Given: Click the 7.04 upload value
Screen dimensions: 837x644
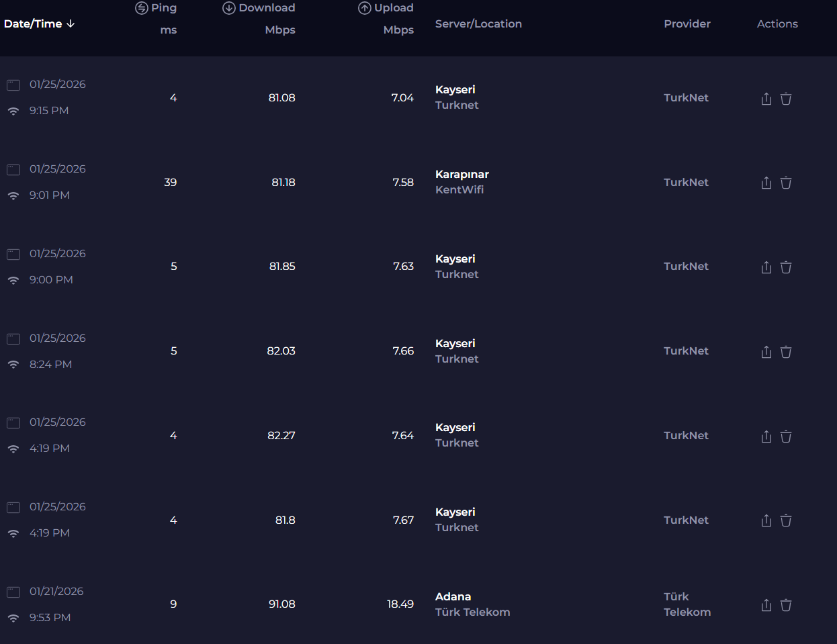Looking at the screenshot, I should click(402, 97).
